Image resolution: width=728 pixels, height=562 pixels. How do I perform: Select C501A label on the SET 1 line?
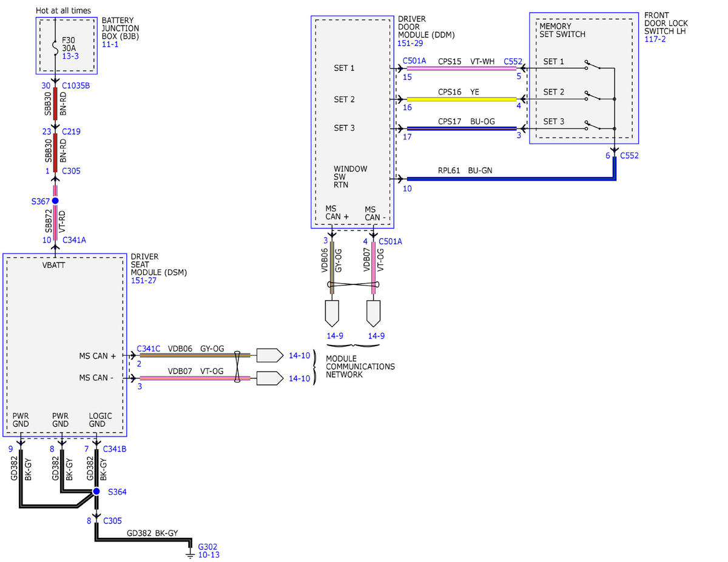414,61
